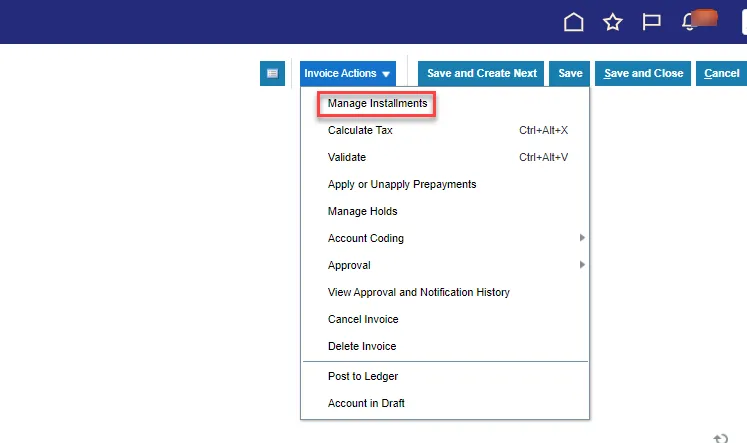Click Save and Create Next button
Screen dimensions: 747x443
[x=481, y=73]
